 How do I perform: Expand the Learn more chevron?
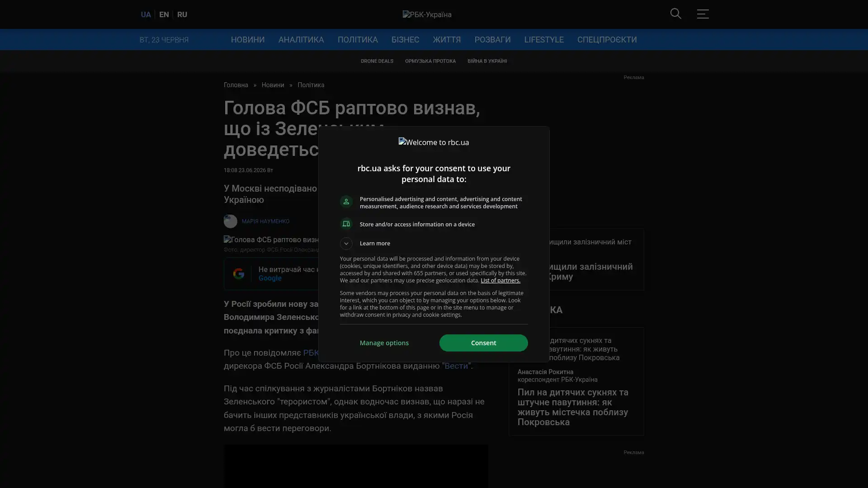click(x=346, y=244)
